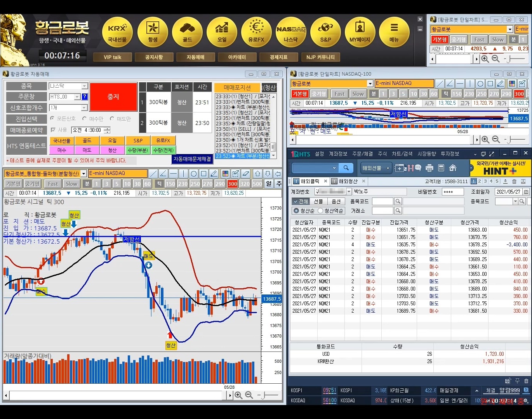Image resolution: width=532 pixels, height=419 pixels.
Task: Select 매수만 radio option
Action: 84,118
